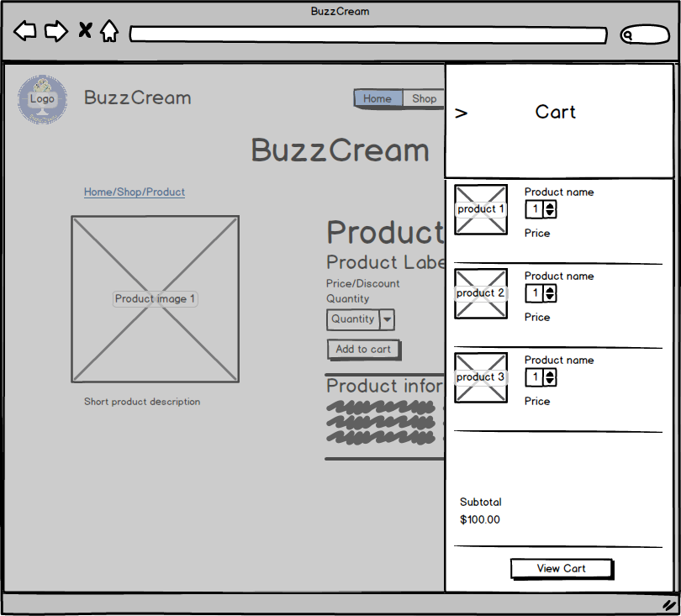Click the product 1 thumbnail in the cart
Viewport: 681px width, 616px height.
(x=480, y=209)
